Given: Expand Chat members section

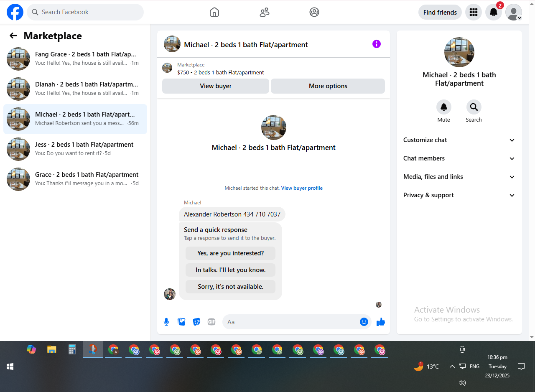Looking at the screenshot, I should [x=459, y=158].
